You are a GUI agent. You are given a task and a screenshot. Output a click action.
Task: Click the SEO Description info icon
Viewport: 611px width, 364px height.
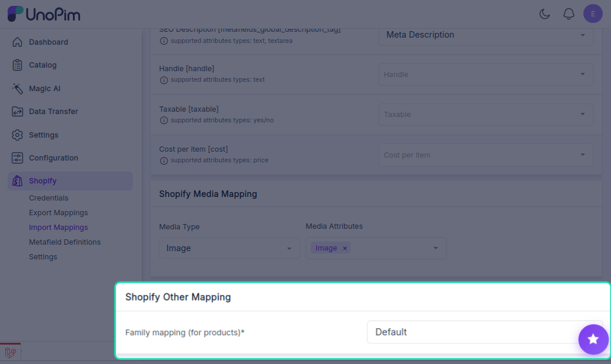click(x=163, y=41)
